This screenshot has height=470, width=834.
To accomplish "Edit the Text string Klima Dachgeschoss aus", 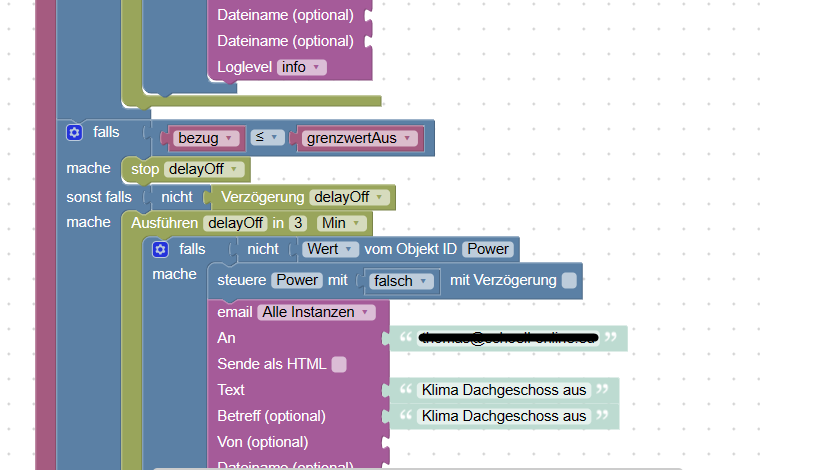I will pos(504,390).
